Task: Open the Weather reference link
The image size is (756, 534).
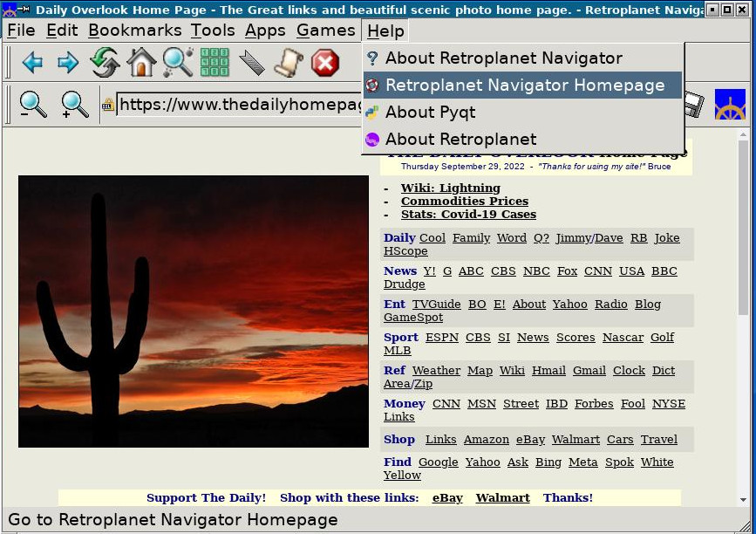Action: [x=436, y=371]
